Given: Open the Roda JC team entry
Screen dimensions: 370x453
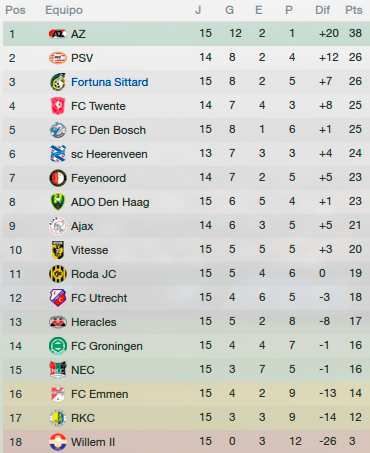Looking at the screenshot, I should coord(94,274).
